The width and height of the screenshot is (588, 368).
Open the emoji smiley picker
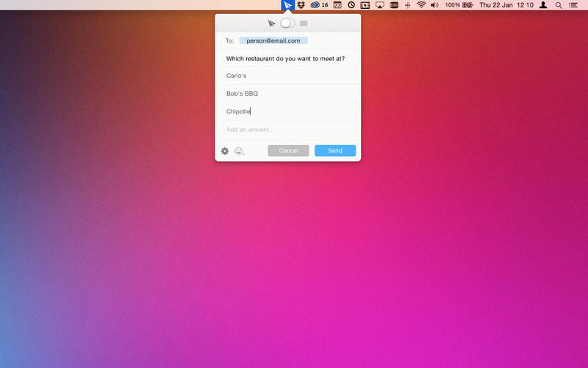tap(240, 151)
